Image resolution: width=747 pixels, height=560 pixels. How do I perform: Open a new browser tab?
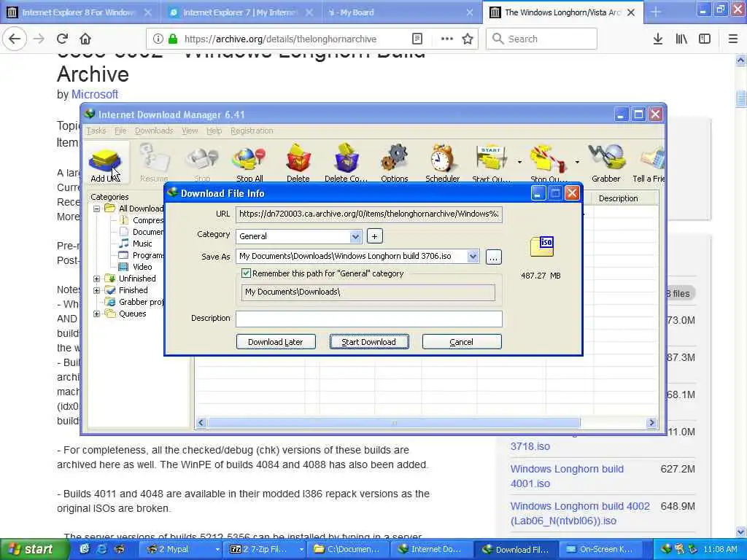click(x=656, y=12)
